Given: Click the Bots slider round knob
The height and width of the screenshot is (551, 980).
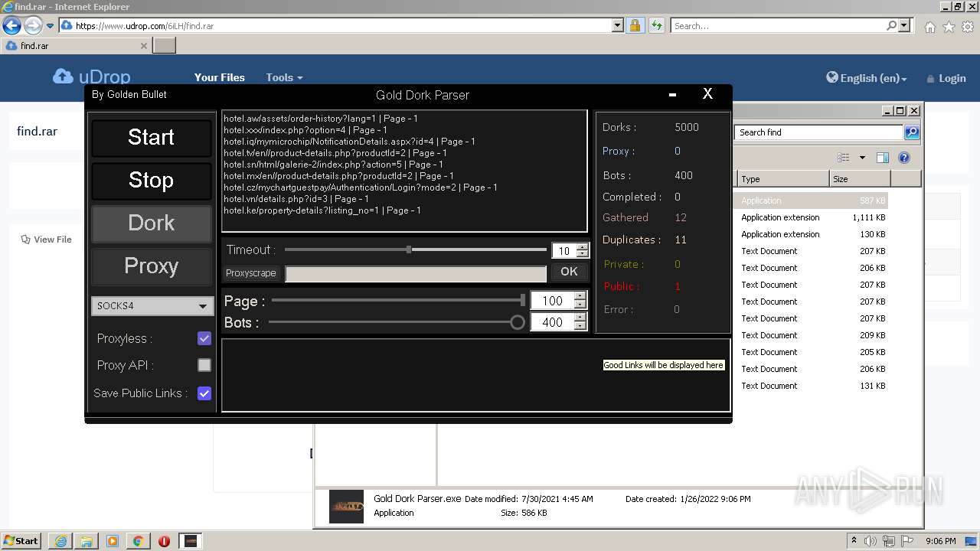Looking at the screenshot, I should coord(518,322).
